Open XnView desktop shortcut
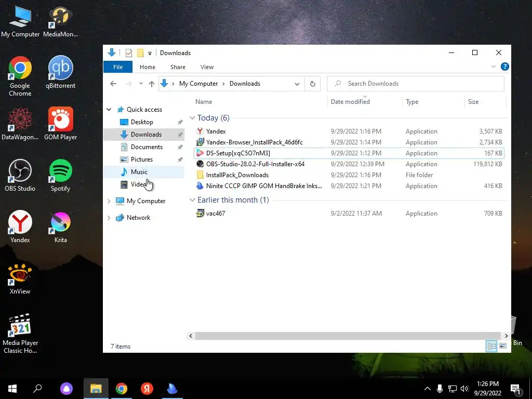 20,279
